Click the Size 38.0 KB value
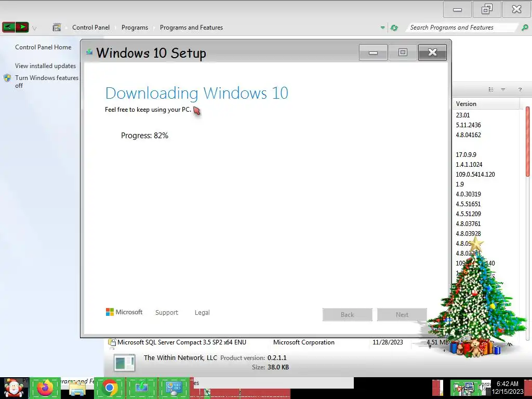The image size is (532, 399). (x=278, y=367)
